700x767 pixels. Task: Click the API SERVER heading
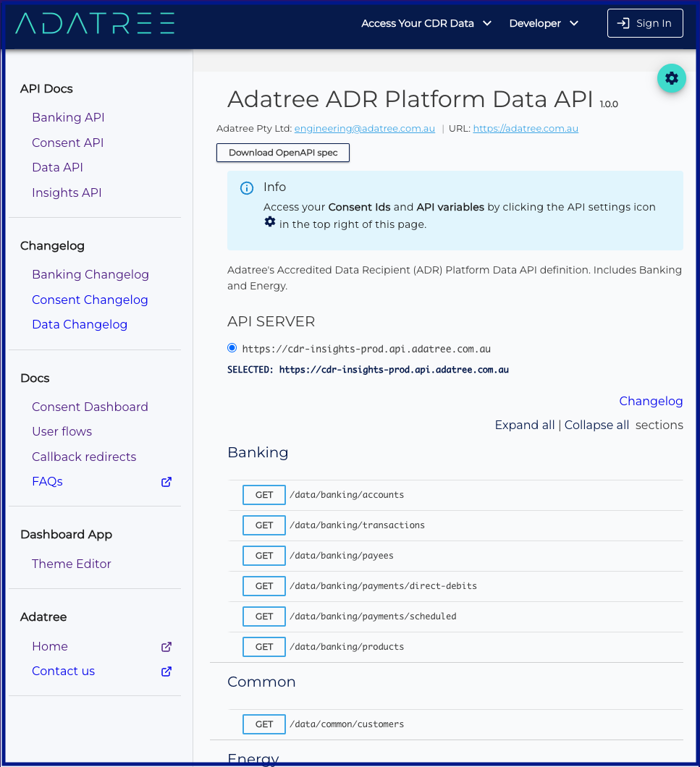tap(271, 322)
